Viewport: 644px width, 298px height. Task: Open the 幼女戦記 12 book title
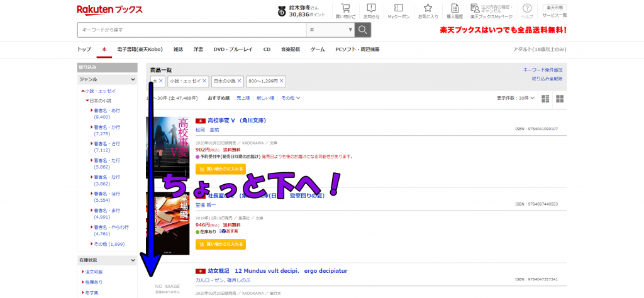277,271
